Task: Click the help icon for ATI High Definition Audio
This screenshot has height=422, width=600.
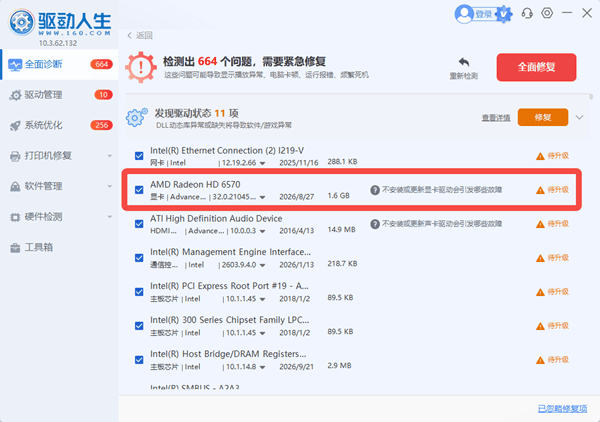Action: pyautogui.click(x=375, y=224)
